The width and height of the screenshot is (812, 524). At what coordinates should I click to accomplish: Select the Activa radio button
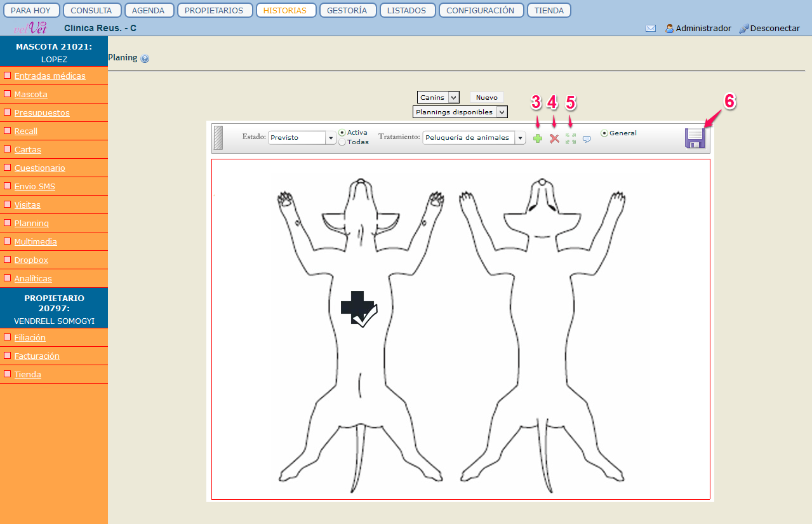342,133
